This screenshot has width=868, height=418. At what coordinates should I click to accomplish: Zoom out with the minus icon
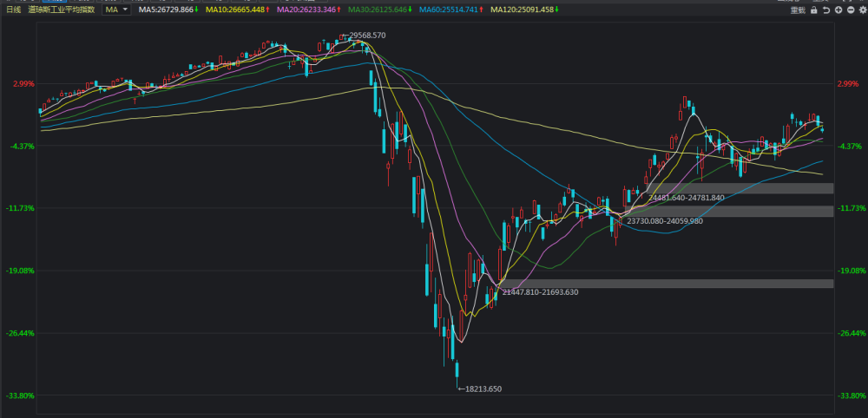(x=851, y=10)
